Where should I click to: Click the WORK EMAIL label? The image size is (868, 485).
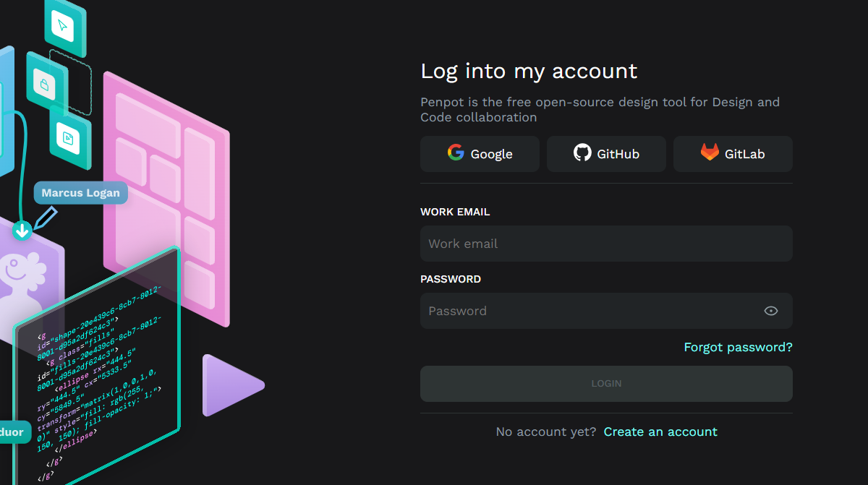(x=455, y=212)
